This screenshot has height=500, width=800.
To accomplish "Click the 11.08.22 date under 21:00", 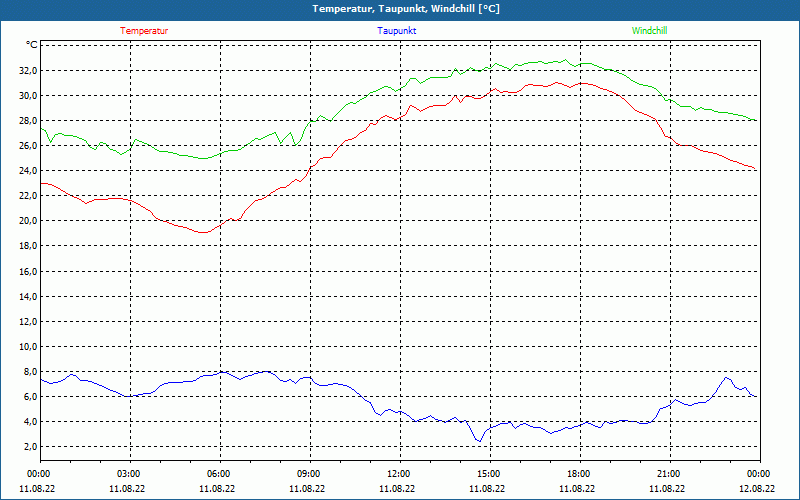I will tap(666, 488).
